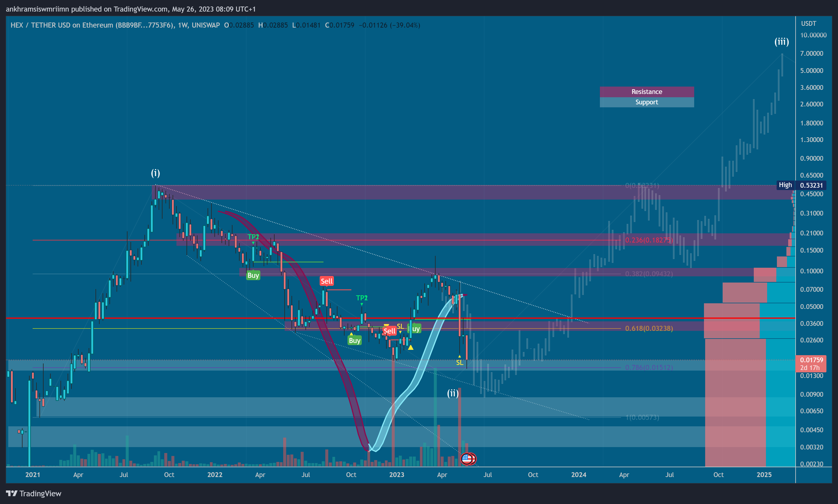Click the yellow SL label below May 2023 candle
The height and width of the screenshot is (504, 838).
tap(460, 363)
